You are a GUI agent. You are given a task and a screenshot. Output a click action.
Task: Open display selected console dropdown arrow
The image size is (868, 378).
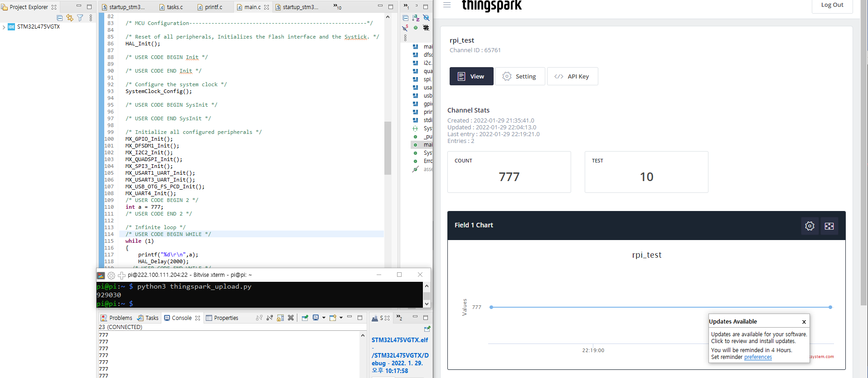pos(324,318)
